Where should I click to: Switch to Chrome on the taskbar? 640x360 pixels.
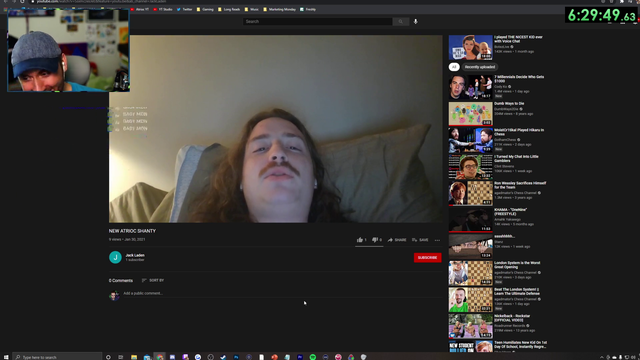(x=160, y=357)
